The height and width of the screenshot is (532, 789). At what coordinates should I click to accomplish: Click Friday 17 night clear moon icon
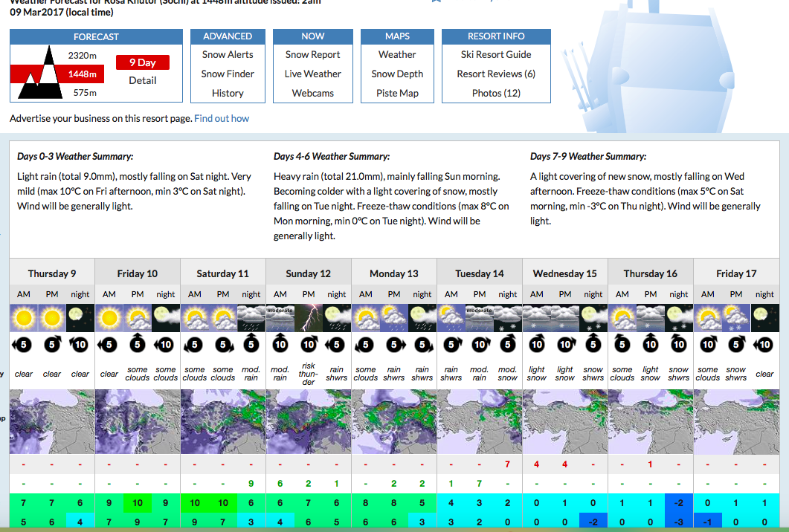tap(765, 318)
